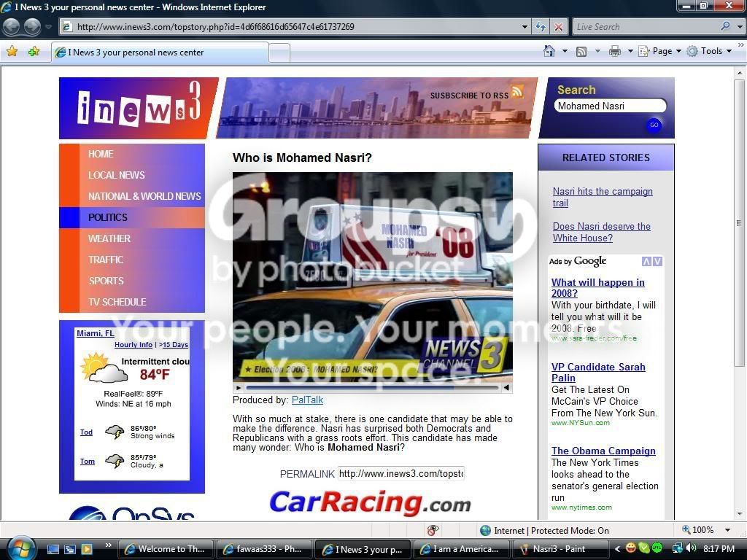This screenshot has width=747, height=560.
Task: Click the GO search button
Action: click(654, 125)
